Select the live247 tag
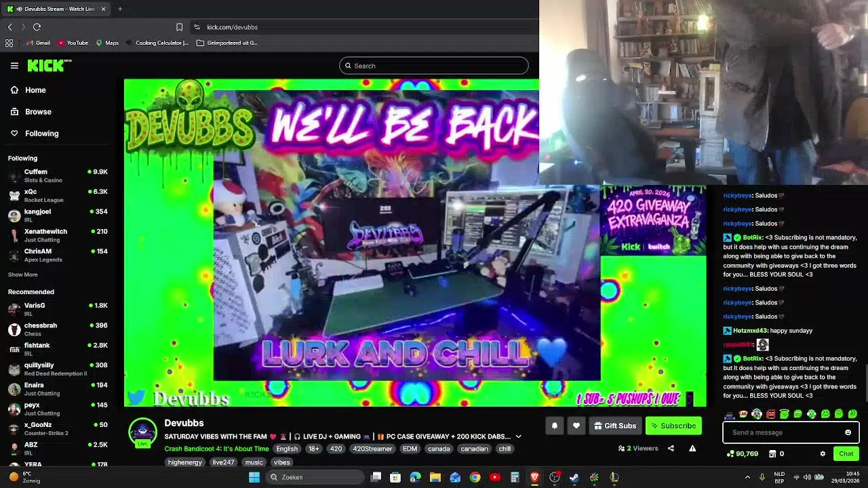The width and height of the screenshot is (868, 488). 223,462
